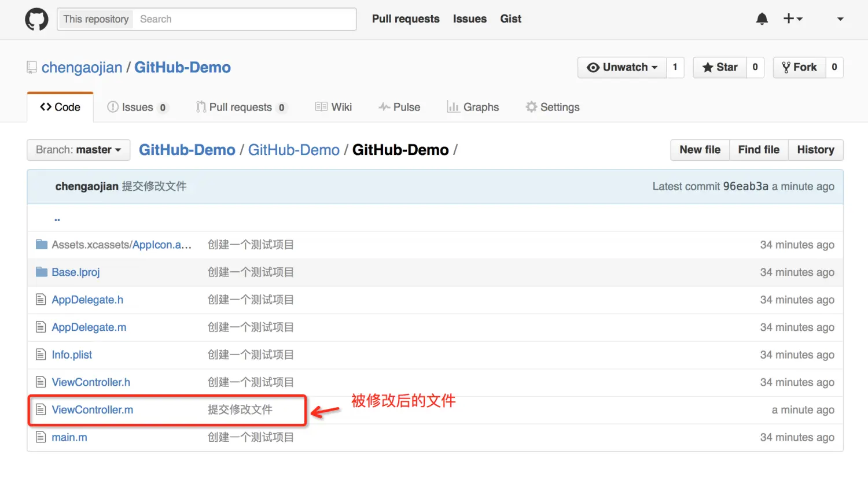Open the Assets.xcassets/AppIcon folder link
Viewport: 868px width, 491px height.
(122, 245)
